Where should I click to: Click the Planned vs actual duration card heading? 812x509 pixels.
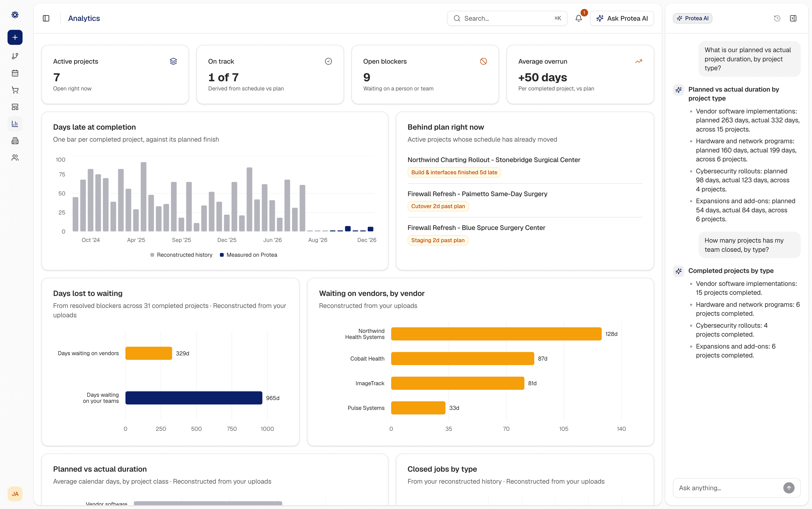(100, 469)
